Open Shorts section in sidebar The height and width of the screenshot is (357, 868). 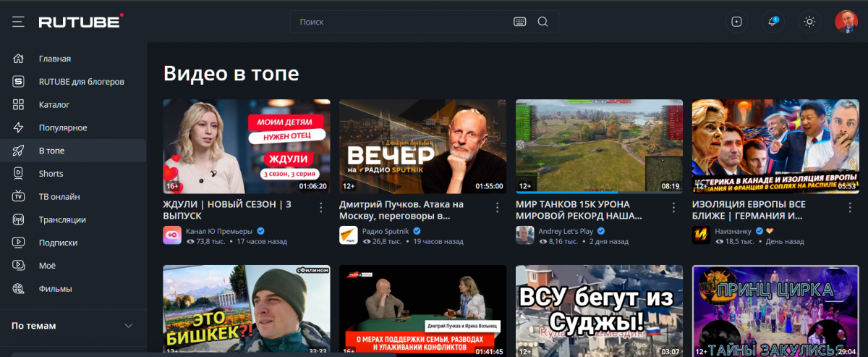(51, 174)
